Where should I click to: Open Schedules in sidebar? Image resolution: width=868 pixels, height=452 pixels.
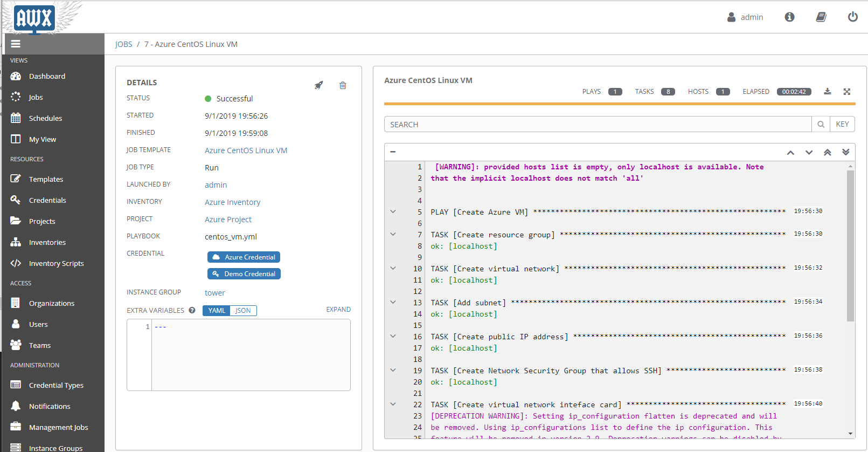click(45, 118)
